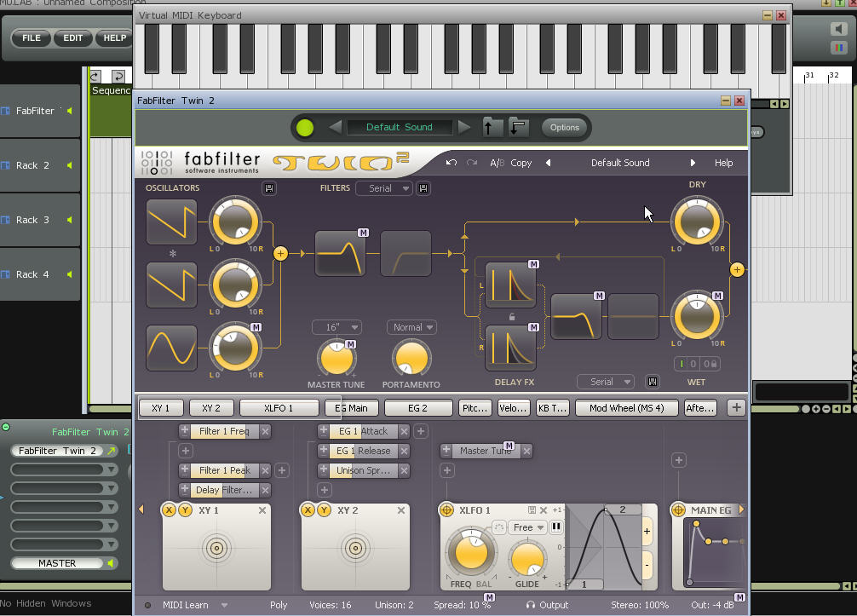Open the 16" octave dropdown
This screenshot has width=857, height=616.
(336, 327)
